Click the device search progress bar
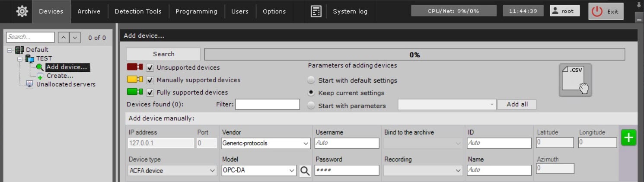 (414, 54)
